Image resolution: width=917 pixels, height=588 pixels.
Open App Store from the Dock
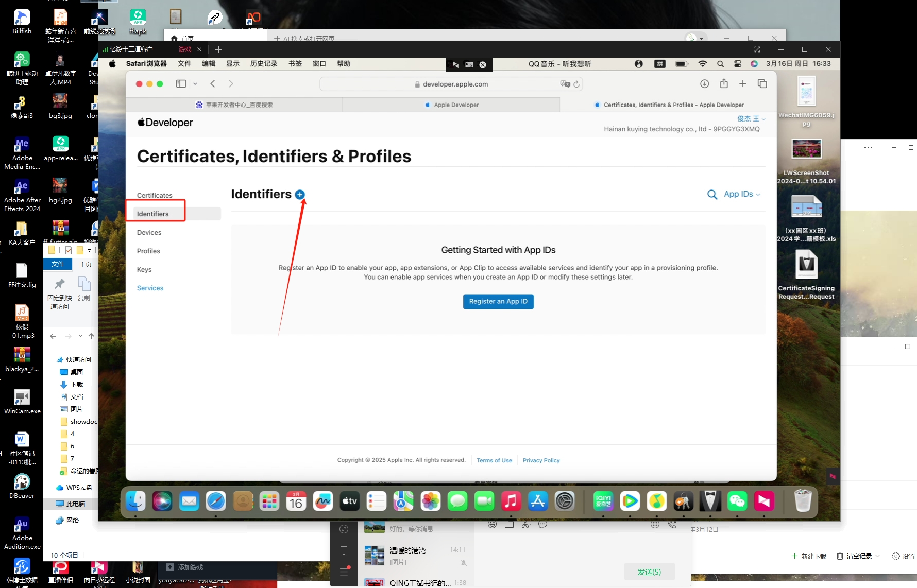(538, 501)
